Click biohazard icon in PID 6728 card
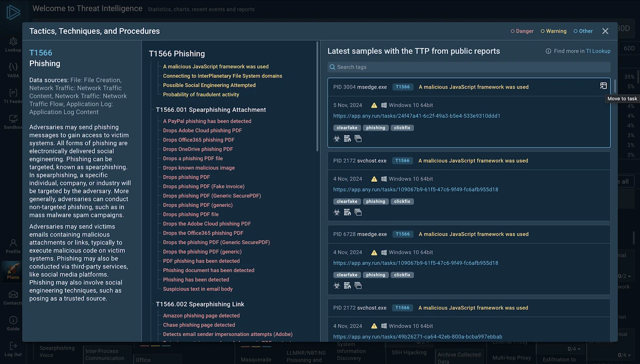The image size is (640, 364). (x=337, y=286)
